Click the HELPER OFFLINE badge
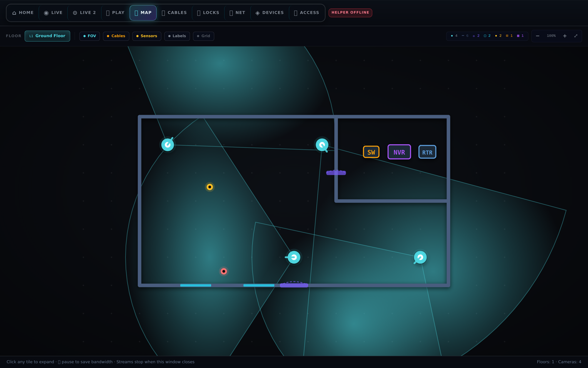This screenshot has height=368, width=588. coord(350,13)
